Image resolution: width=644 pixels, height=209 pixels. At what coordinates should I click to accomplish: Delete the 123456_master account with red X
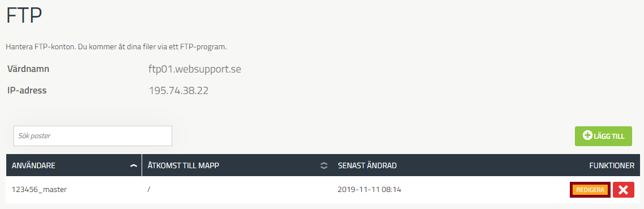tap(624, 190)
